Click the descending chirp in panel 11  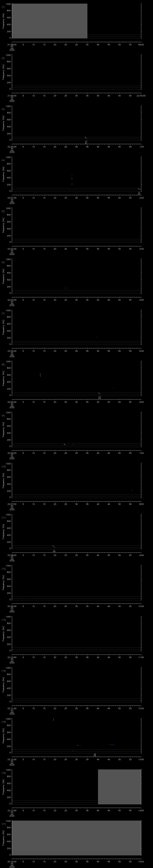53,546
